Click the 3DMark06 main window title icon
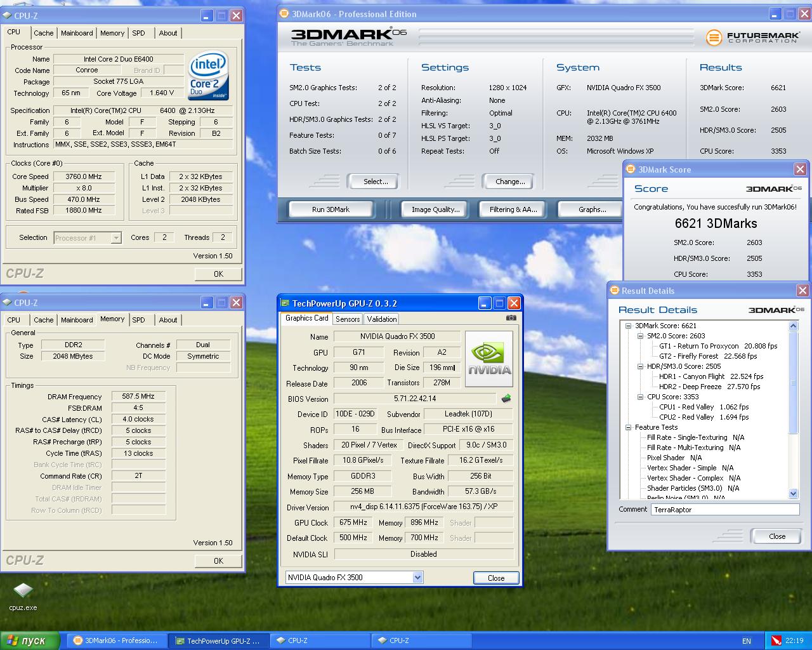The image size is (812, 650). coord(284,14)
